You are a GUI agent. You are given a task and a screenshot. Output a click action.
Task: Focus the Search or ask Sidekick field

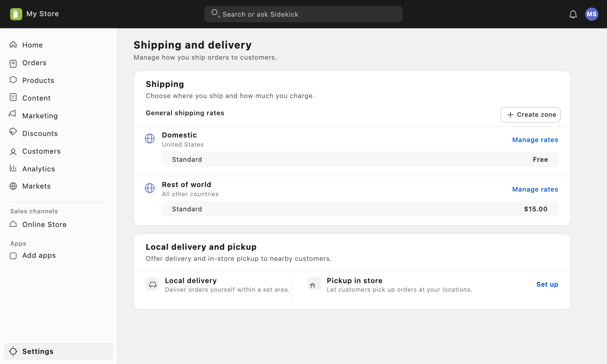(303, 14)
